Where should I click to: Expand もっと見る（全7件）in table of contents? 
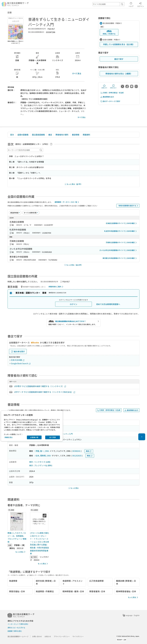click(x=73, y=184)
